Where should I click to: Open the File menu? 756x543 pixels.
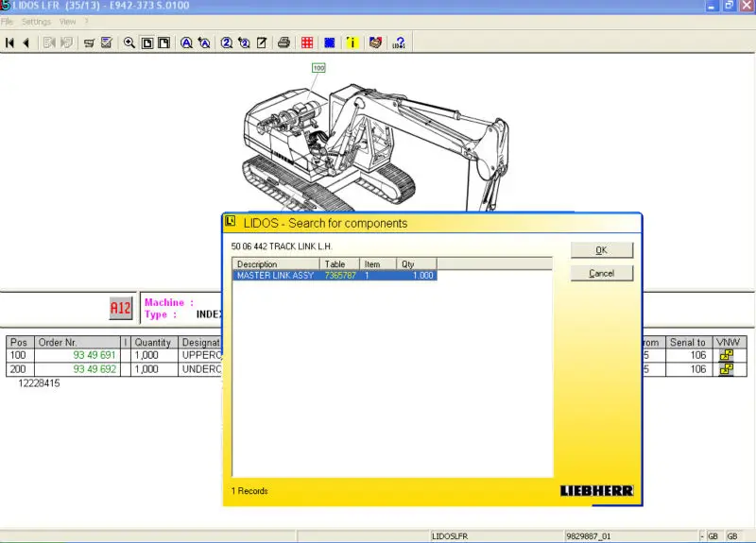click(8, 21)
